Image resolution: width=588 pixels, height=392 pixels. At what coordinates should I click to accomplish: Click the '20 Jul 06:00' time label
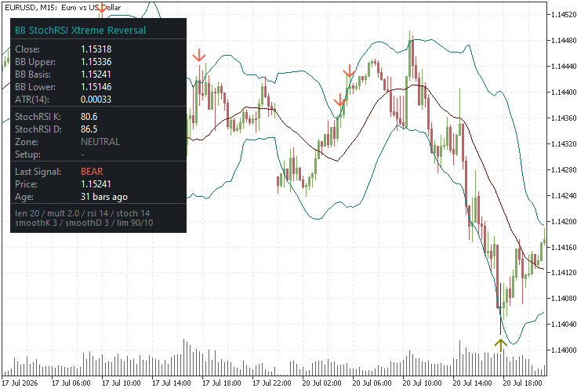(372, 383)
